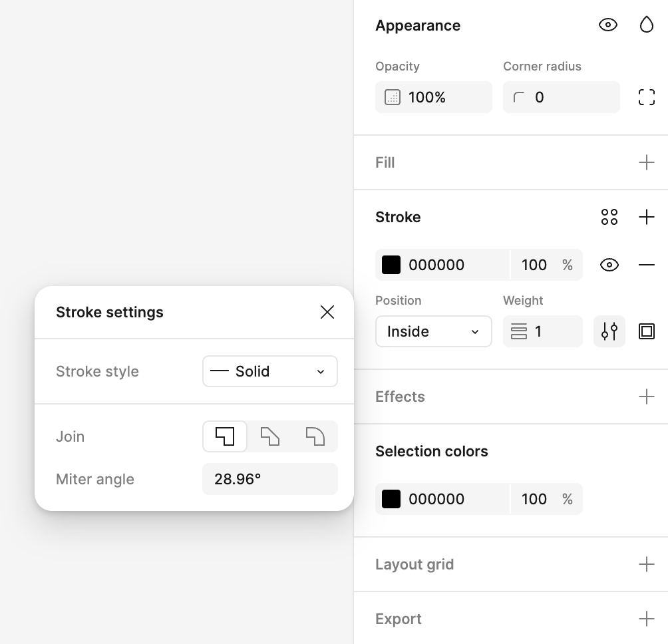Open the blend mode droplet icon in Appearance
The height and width of the screenshot is (644, 668).
pos(646,25)
